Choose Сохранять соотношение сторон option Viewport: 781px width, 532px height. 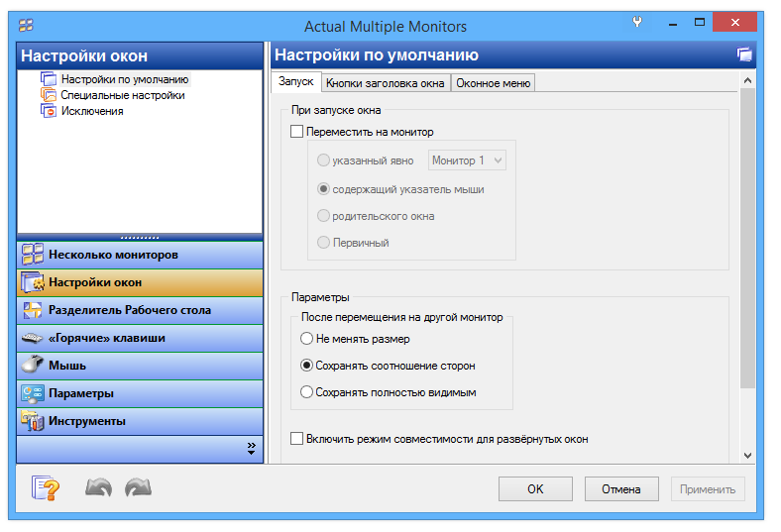306,366
